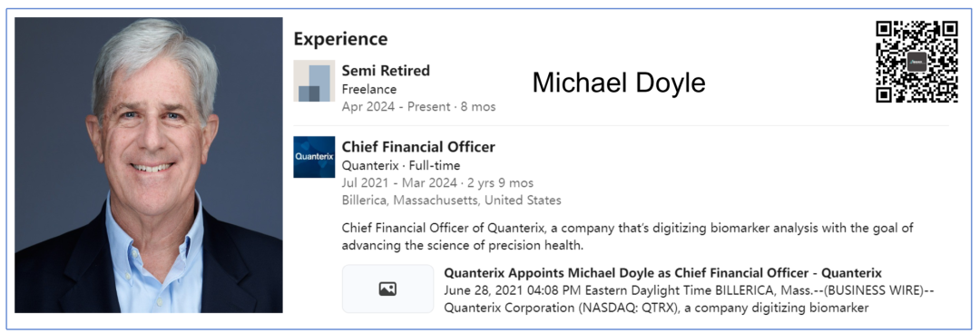Click the Michael Doyle name text

coord(619,83)
